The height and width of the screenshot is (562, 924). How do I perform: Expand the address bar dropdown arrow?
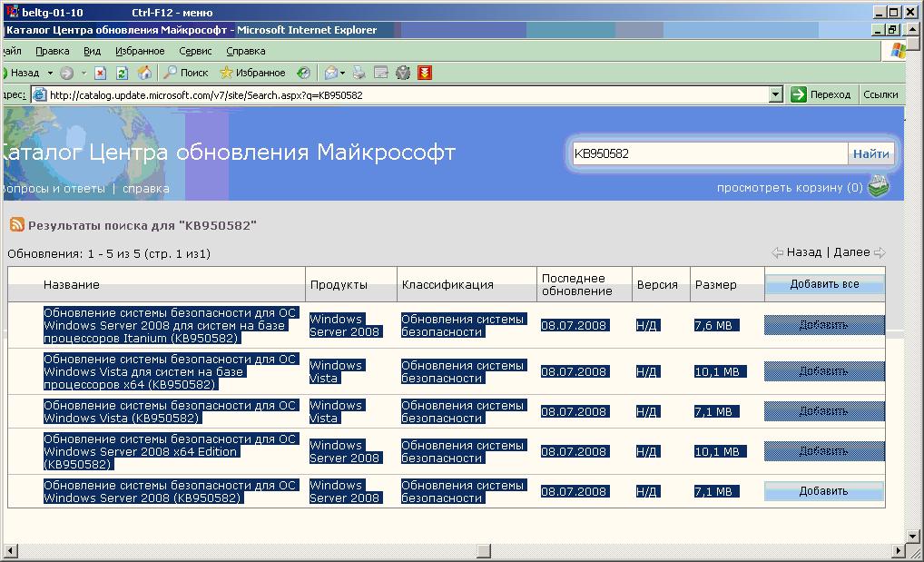click(x=776, y=94)
